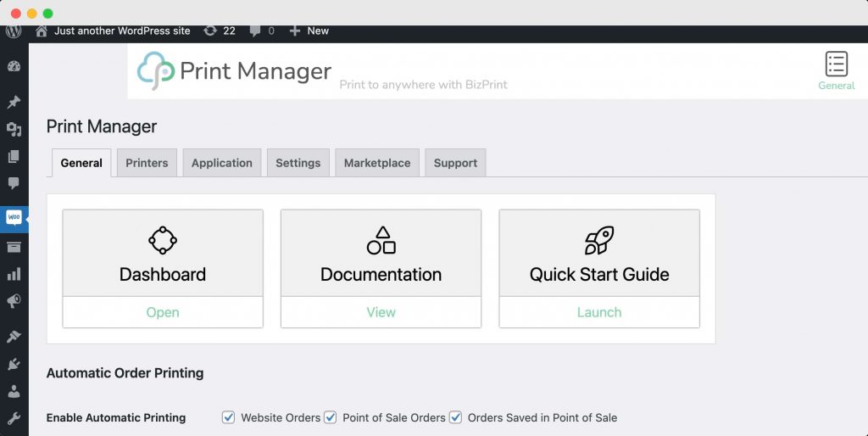Open the comments bubble in admin bar

click(x=254, y=31)
